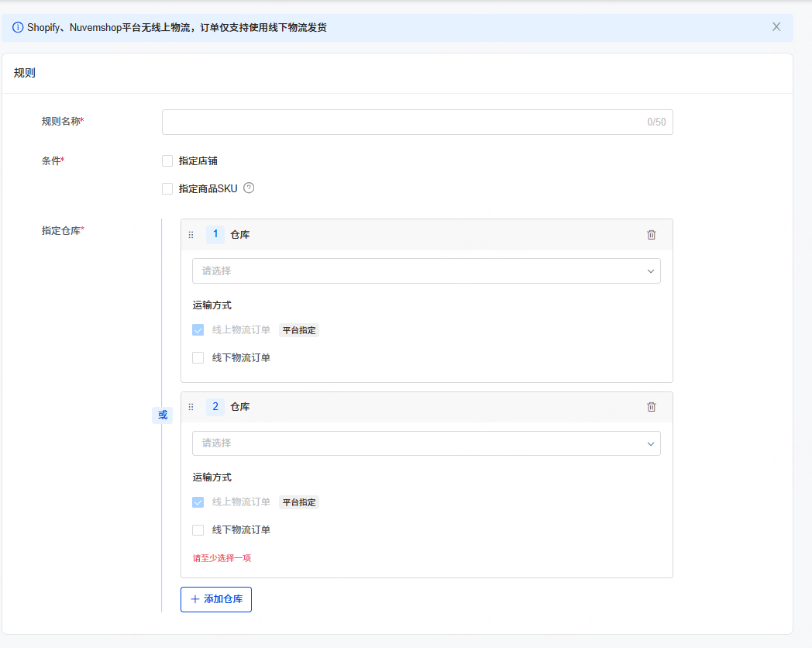Screen dimensions: 812x648
Task: Click the 条件 label
Action: pyautogui.click(x=53, y=161)
